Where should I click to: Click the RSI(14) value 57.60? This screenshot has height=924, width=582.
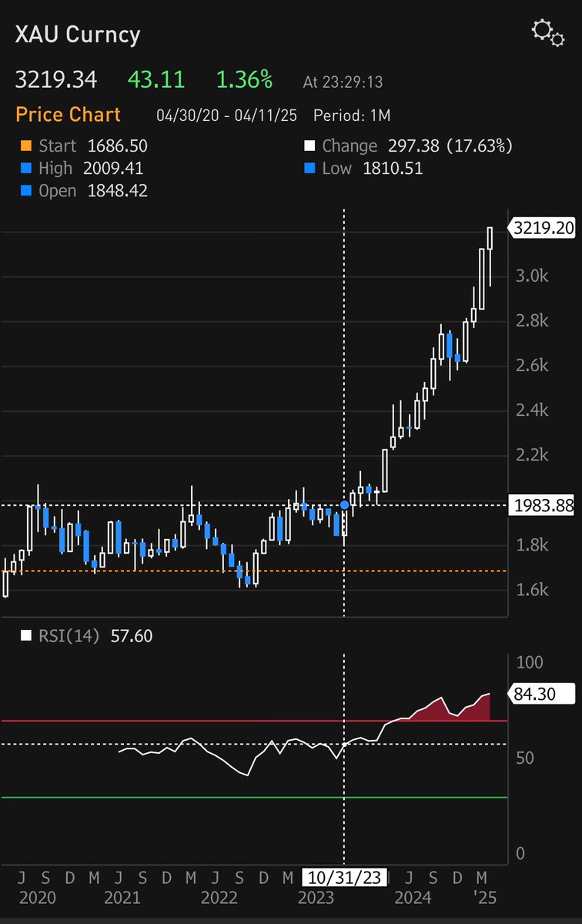(131, 636)
